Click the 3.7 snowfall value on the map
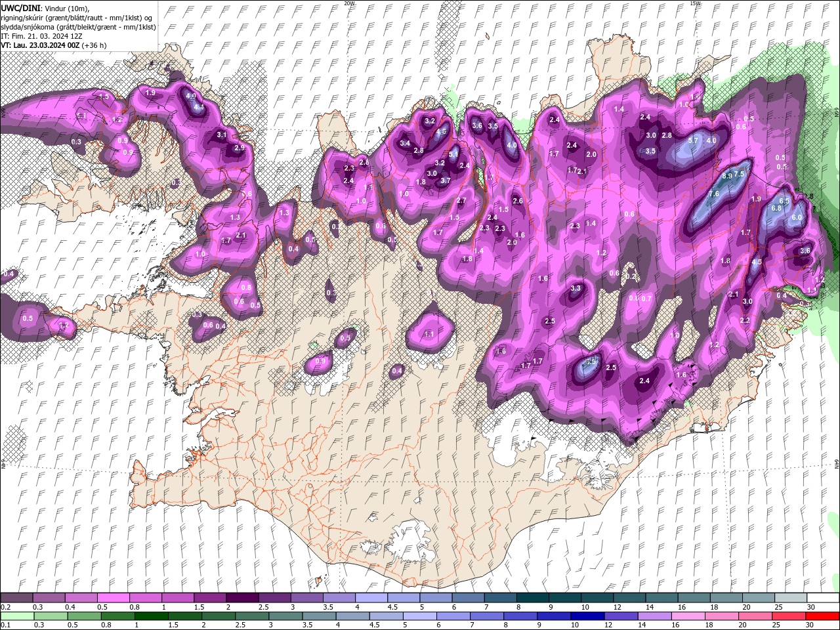This screenshot has width=840, height=630. point(445,180)
